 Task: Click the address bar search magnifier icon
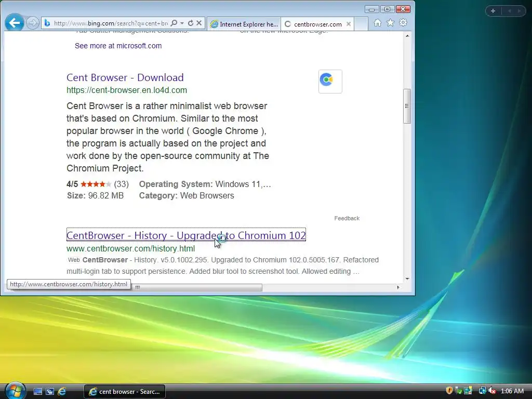tap(174, 23)
